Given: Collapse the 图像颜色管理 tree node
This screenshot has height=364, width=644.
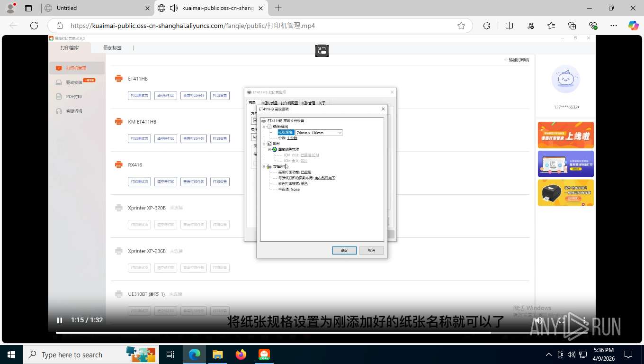Looking at the screenshot, I should tap(269, 149).
